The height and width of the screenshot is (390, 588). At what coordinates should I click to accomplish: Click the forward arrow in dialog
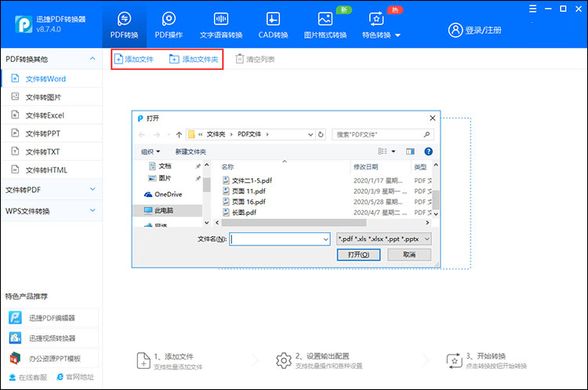(157, 134)
